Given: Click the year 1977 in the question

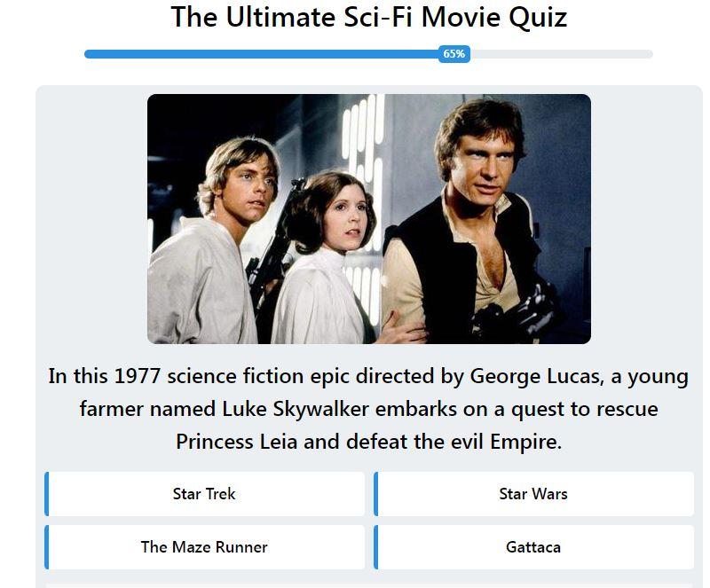Looking at the screenshot, I should [138, 377].
